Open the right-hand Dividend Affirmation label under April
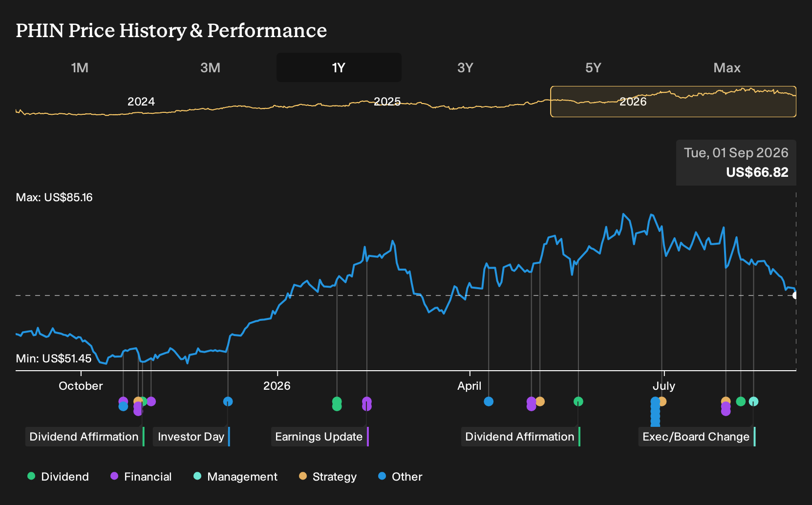 (521, 437)
